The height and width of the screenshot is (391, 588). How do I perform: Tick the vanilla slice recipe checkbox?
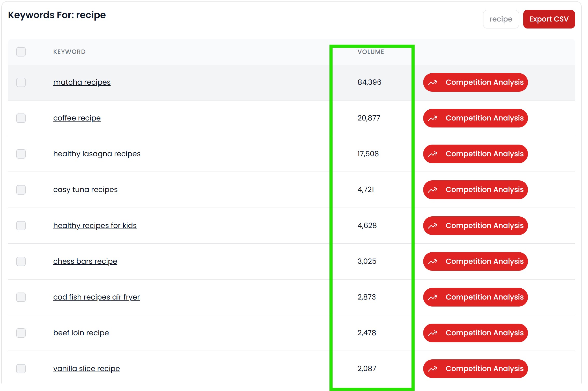(x=21, y=369)
